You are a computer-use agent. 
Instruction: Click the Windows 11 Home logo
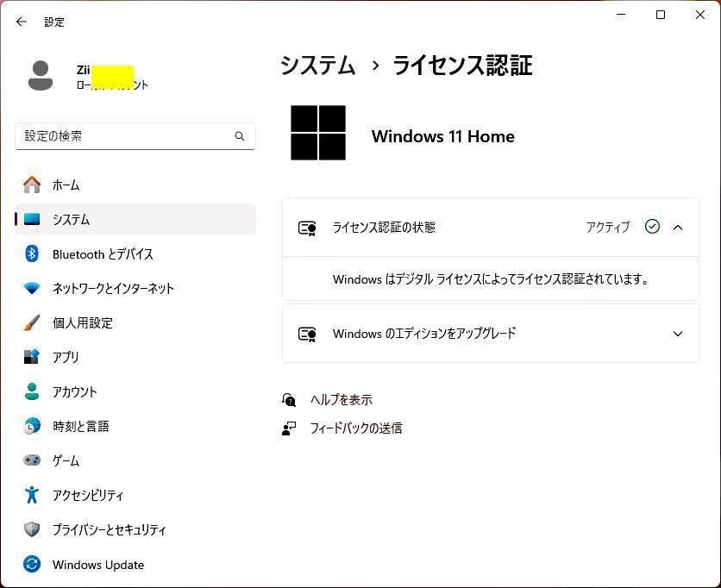click(318, 134)
